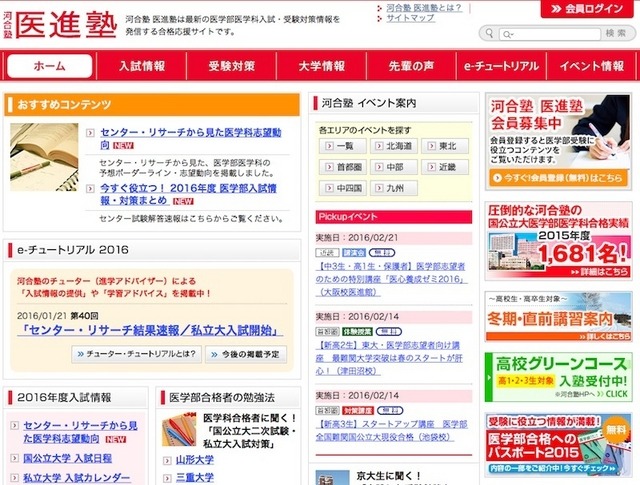The height and width of the screenshot is (485, 640).
Task: Choose the 中部 event area button
Action: (x=393, y=167)
